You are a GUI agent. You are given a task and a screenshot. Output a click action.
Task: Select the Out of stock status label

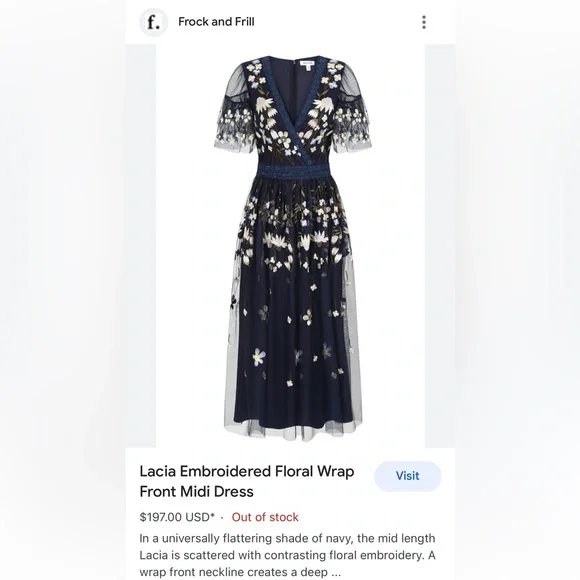pyautogui.click(x=265, y=517)
